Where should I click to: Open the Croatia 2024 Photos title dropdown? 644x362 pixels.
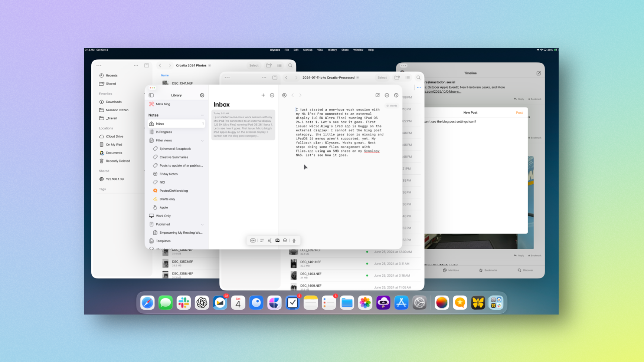(x=210, y=66)
